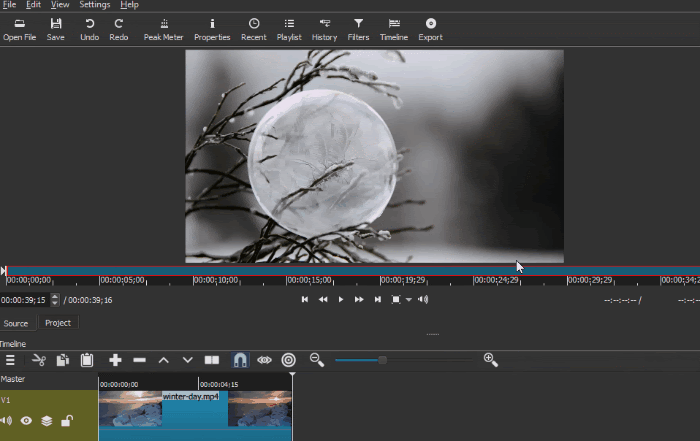
Task: Toggle timeline snapping magnet
Action: 240,360
